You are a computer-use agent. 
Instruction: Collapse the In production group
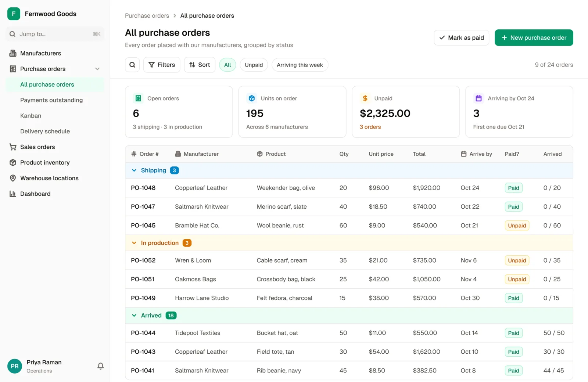134,243
